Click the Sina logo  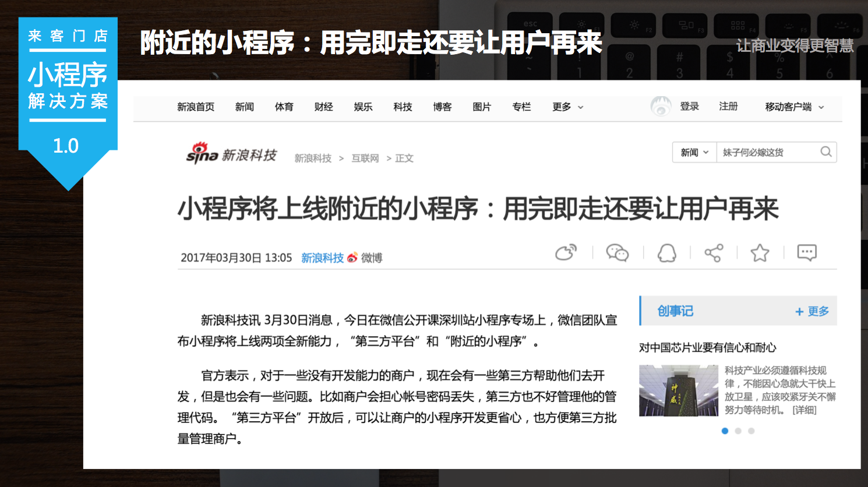(x=231, y=153)
